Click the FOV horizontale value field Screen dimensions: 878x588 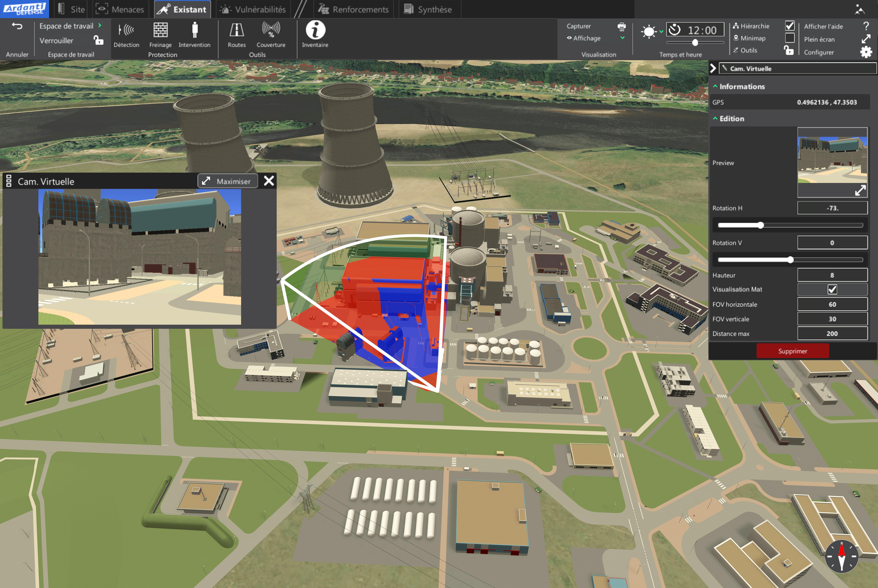(832, 305)
